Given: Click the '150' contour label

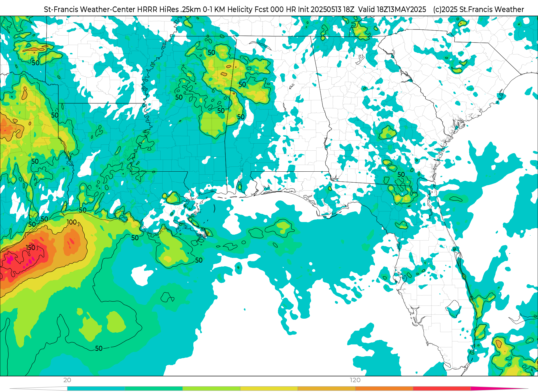Looking at the screenshot, I should pyautogui.click(x=31, y=248).
